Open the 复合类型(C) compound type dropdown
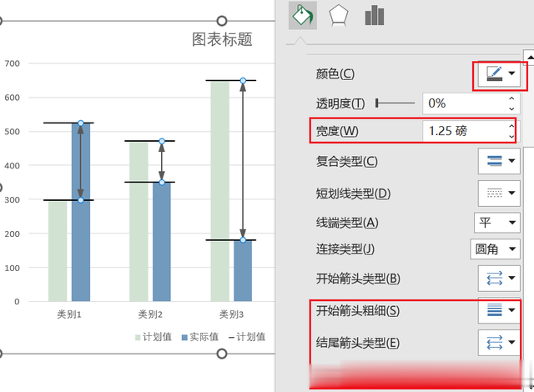The image size is (534, 392). click(499, 161)
